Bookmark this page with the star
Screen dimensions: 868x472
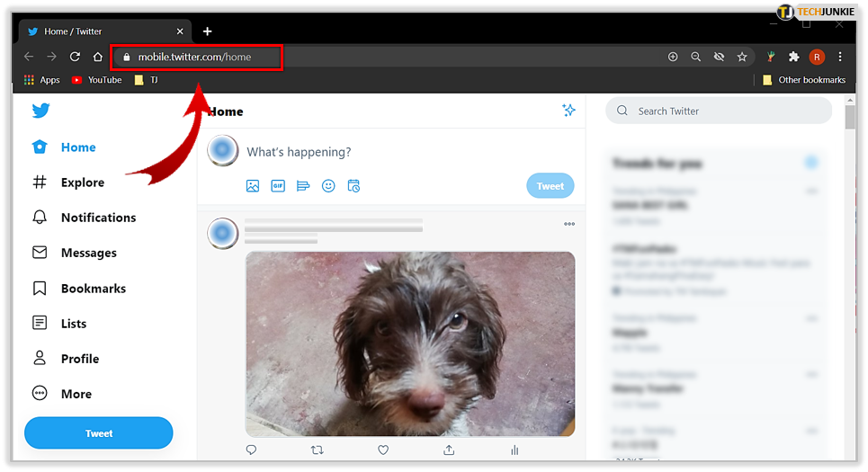coord(742,57)
